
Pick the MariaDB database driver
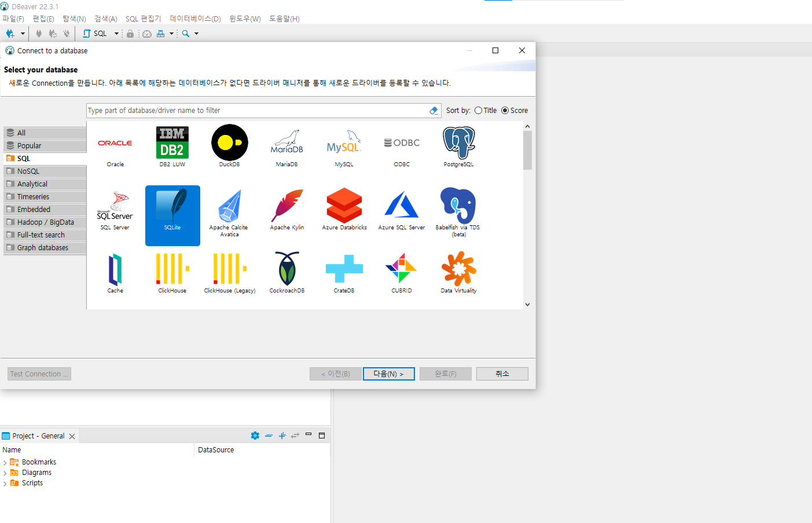tap(287, 147)
